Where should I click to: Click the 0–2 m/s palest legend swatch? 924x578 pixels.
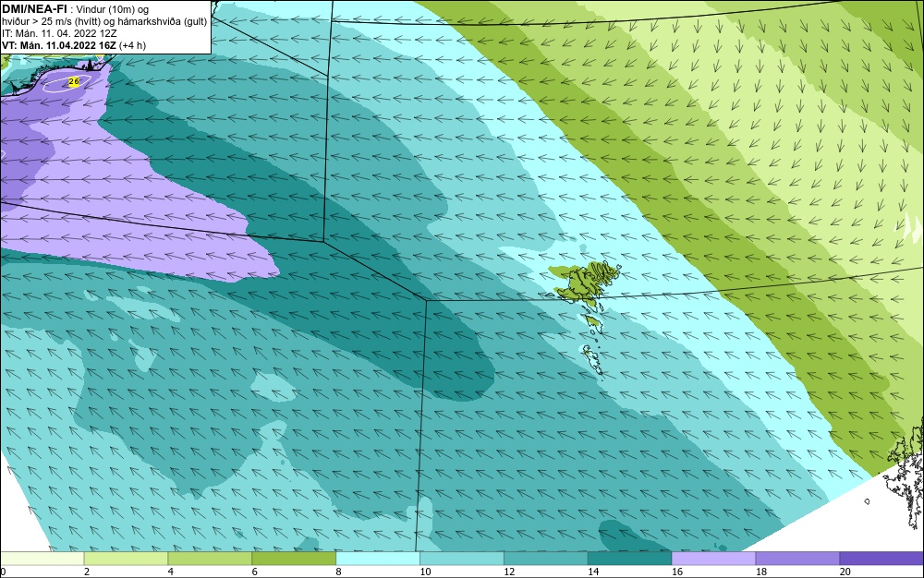(x=43, y=558)
